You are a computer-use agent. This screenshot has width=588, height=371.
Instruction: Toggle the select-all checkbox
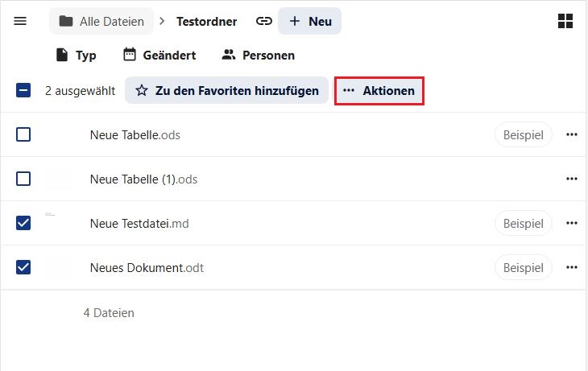23,91
